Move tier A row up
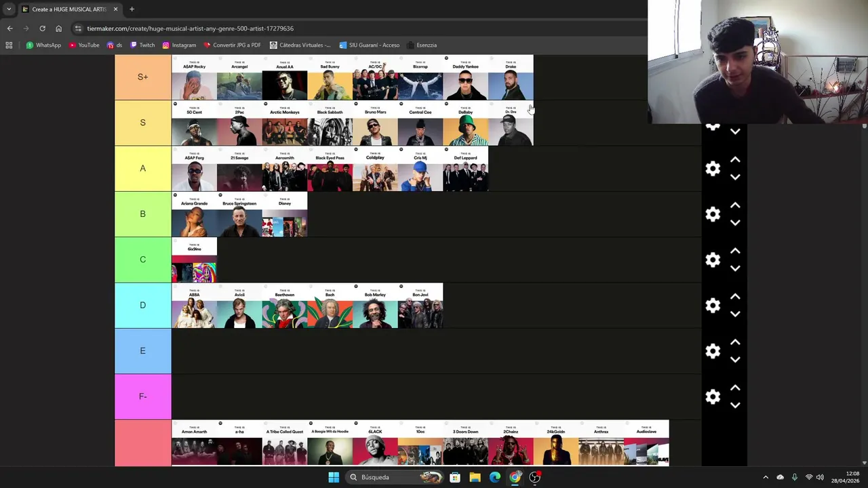This screenshot has height=488, width=868. point(735,160)
